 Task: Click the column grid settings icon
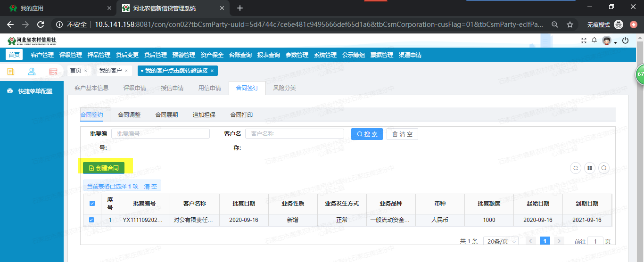590,168
